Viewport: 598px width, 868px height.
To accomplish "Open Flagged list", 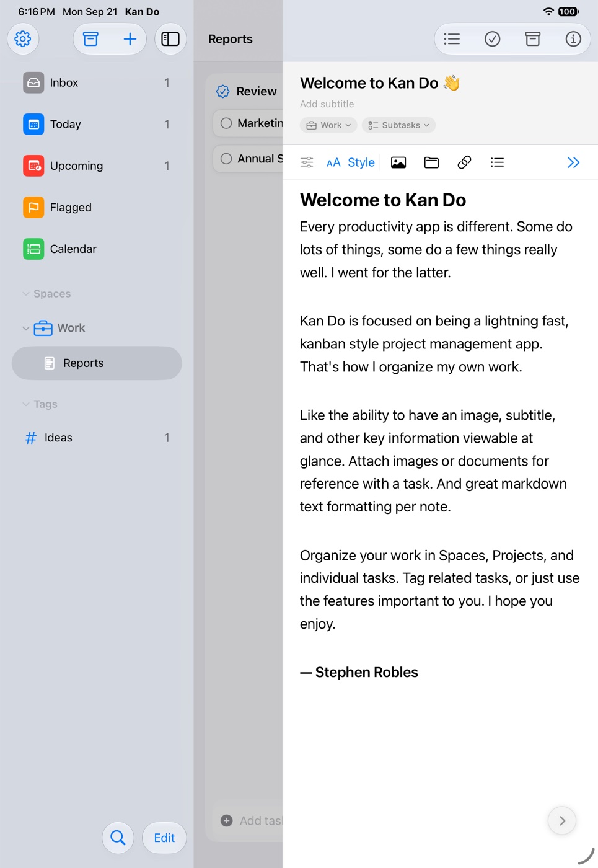I will 97,207.
